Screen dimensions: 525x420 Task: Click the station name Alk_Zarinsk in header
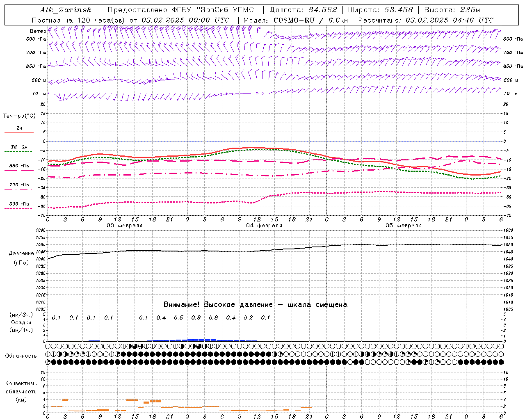click(x=66, y=10)
